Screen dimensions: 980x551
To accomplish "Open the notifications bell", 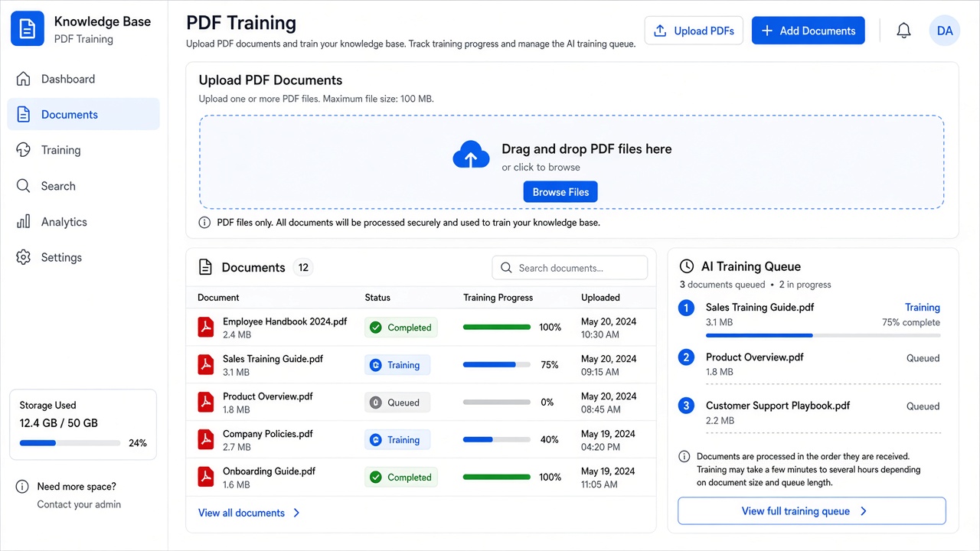I will pos(903,31).
